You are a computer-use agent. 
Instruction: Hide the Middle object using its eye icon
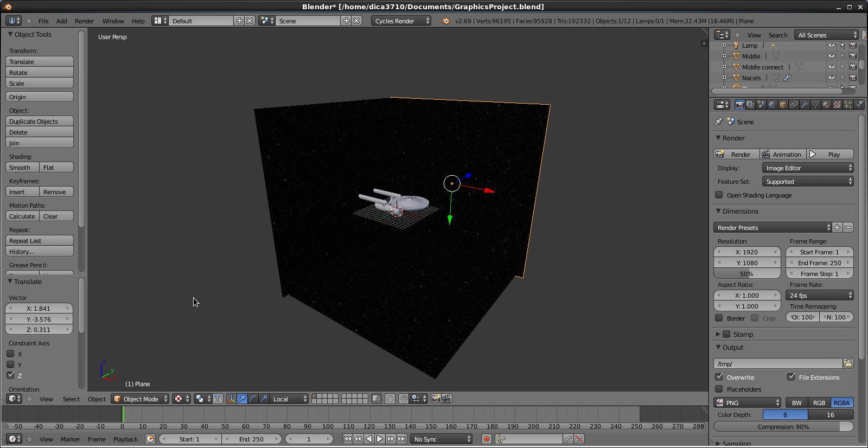[831, 56]
